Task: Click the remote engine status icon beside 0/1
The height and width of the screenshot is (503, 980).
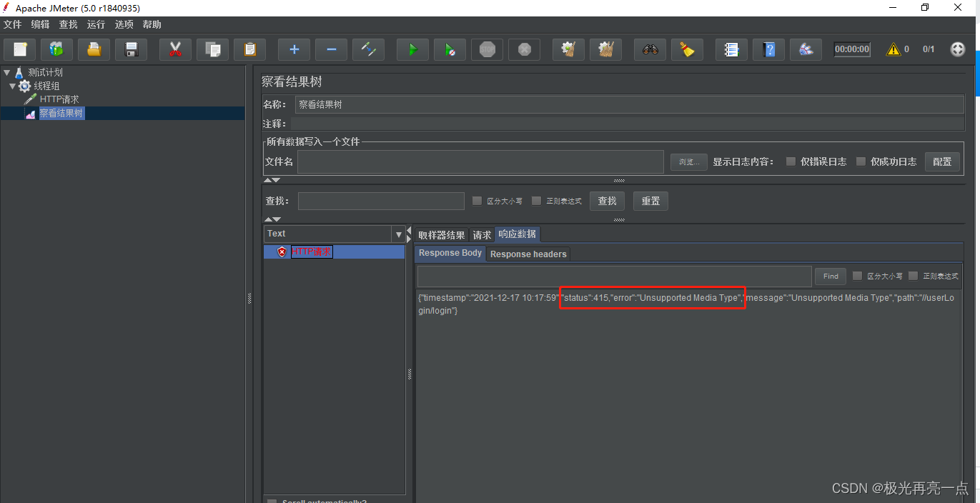Action: pos(958,49)
